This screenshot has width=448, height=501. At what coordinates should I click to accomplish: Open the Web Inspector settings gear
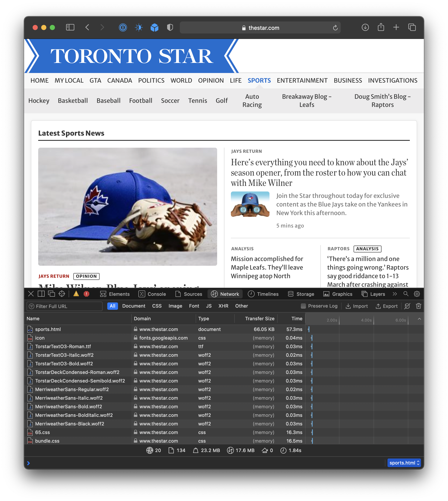(417, 294)
